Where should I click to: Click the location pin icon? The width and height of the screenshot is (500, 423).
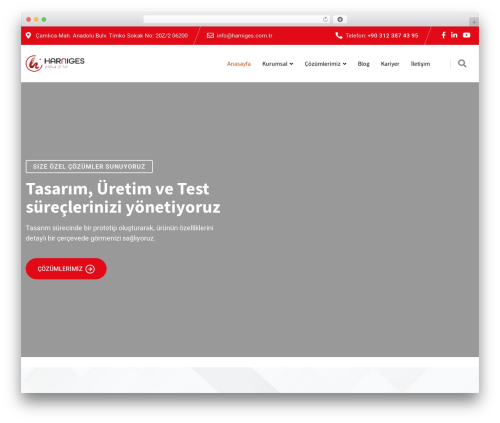point(28,35)
